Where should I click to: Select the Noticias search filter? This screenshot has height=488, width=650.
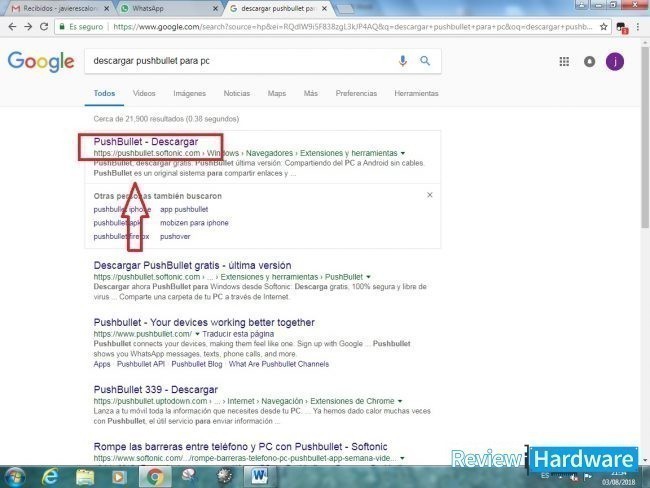click(x=237, y=93)
